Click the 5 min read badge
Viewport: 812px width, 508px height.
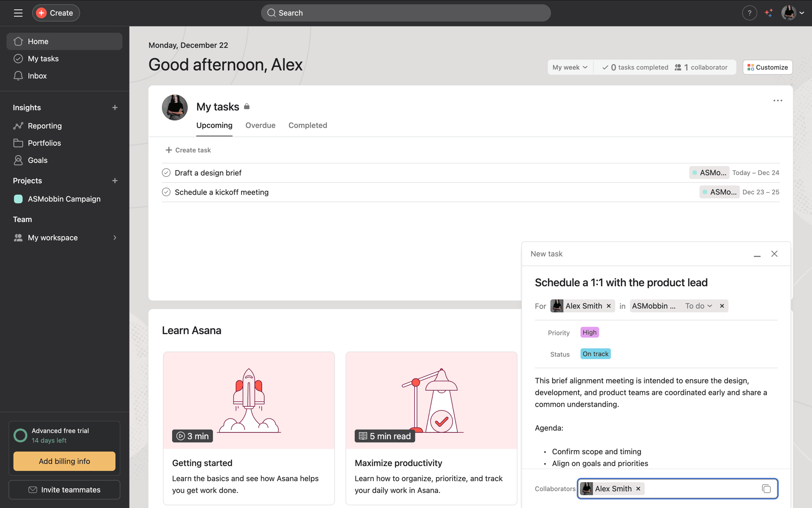pyautogui.click(x=385, y=436)
